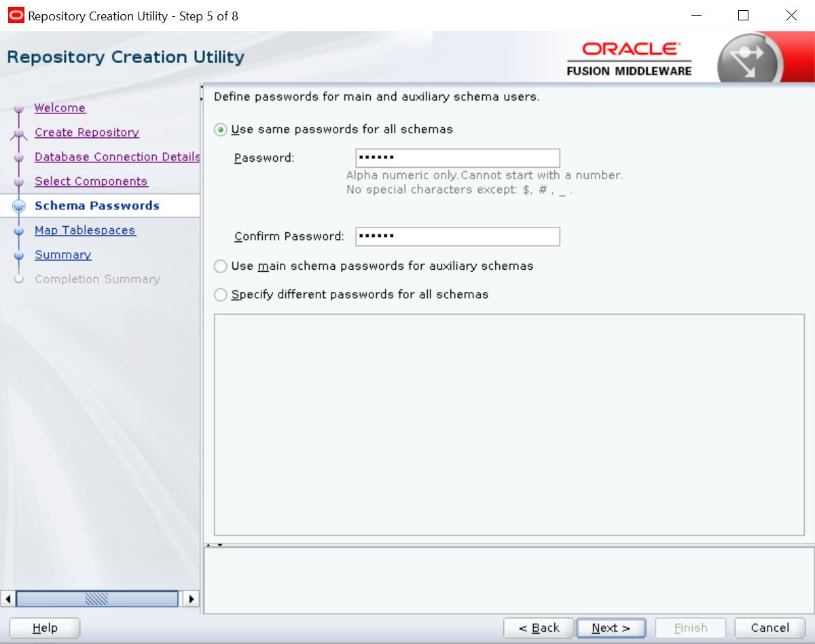Click the 'Completion Summary' disabled step text

click(97, 279)
